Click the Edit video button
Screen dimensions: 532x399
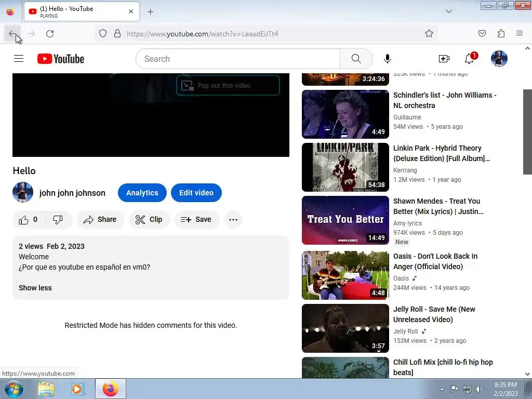pyautogui.click(x=196, y=193)
